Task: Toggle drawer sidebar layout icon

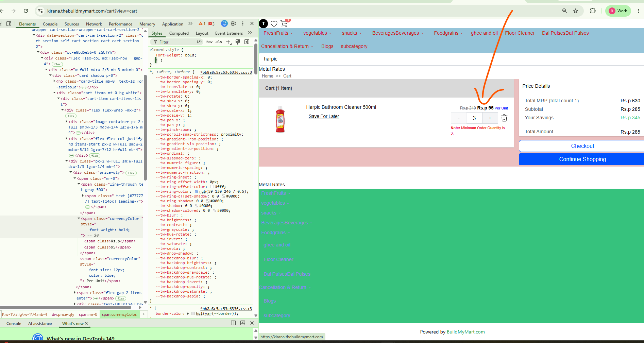Action: 233,323
